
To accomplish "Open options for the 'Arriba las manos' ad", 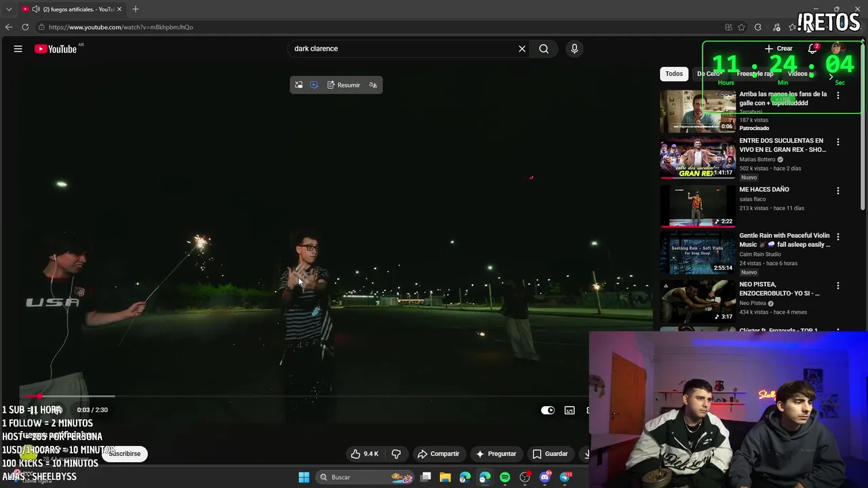I will tap(838, 96).
